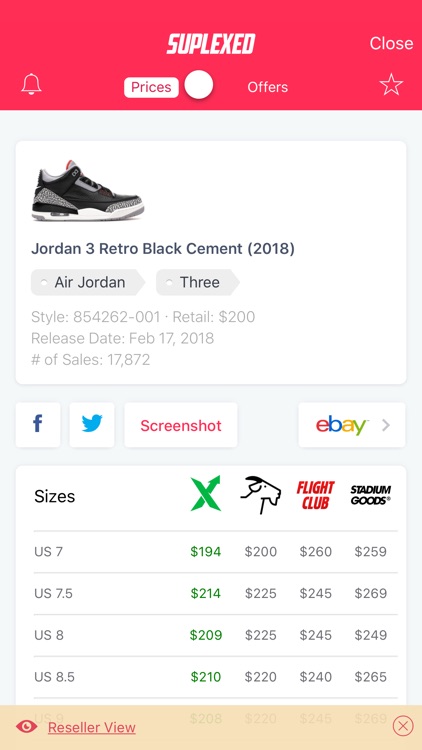This screenshot has width=422, height=750.
Task: Toggle the Reseller View eye icon
Action: click(26, 727)
